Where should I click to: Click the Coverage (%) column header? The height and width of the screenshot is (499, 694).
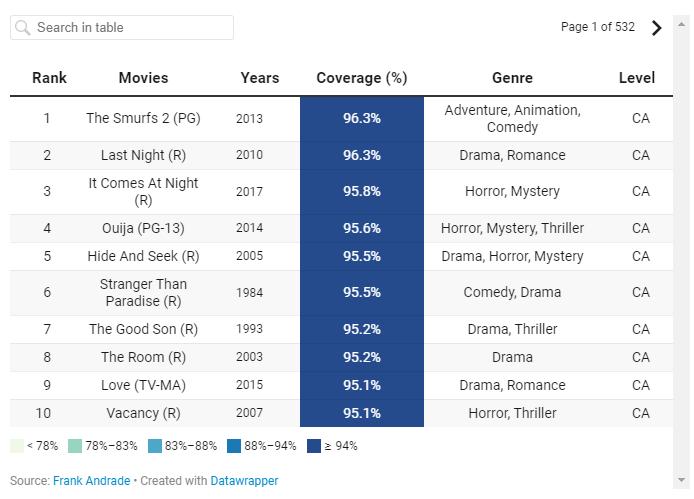tap(361, 78)
